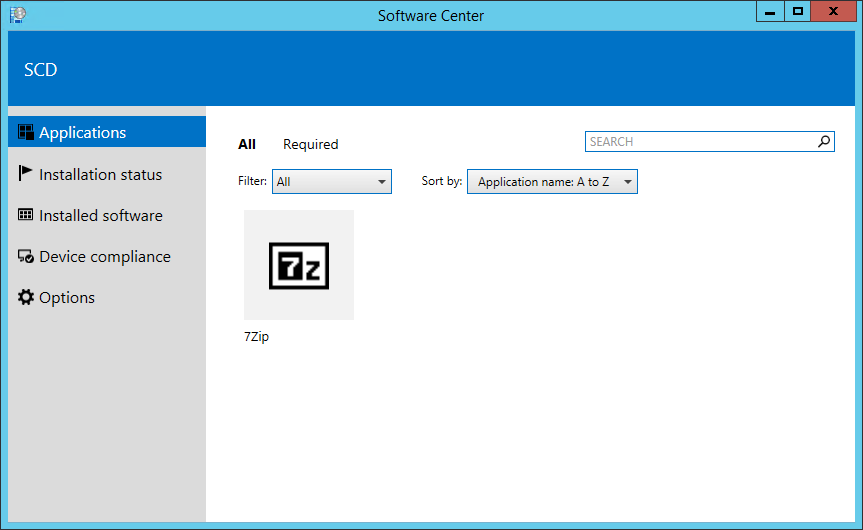Go to Installation status page

pyautogui.click(x=101, y=174)
